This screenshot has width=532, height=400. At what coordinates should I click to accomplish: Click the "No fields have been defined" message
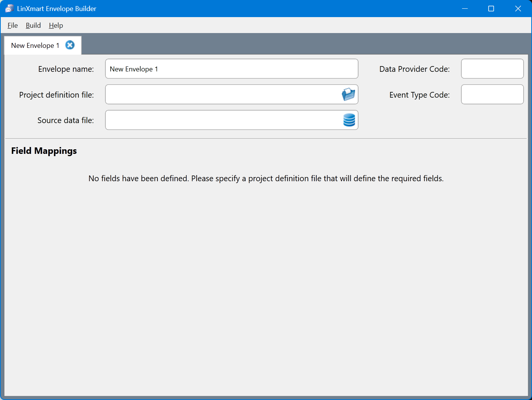[x=266, y=179]
